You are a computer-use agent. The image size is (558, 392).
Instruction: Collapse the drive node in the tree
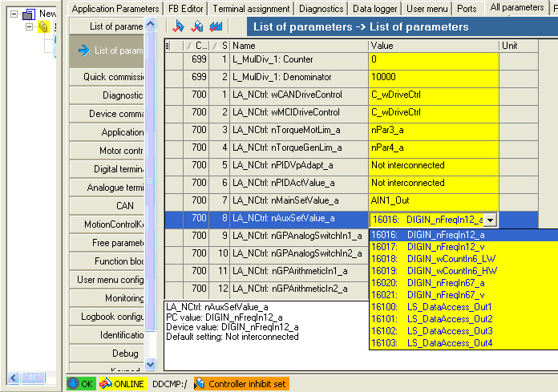tap(30, 27)
